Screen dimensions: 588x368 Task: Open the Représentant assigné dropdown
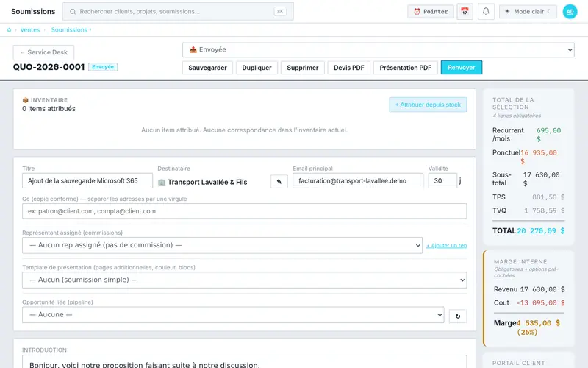(222, 245)
